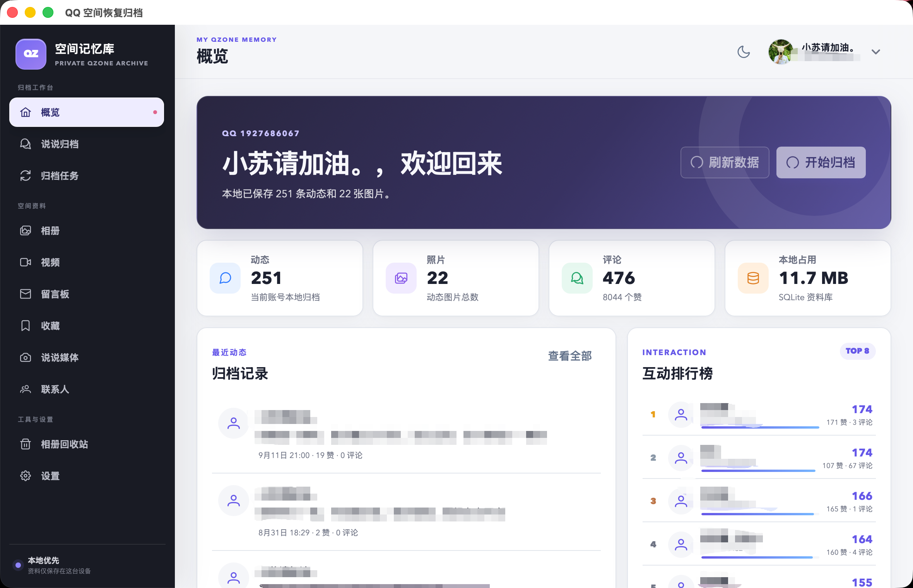Click the user profile avatar photo
913x588 pixels.
tap(781, 52)
